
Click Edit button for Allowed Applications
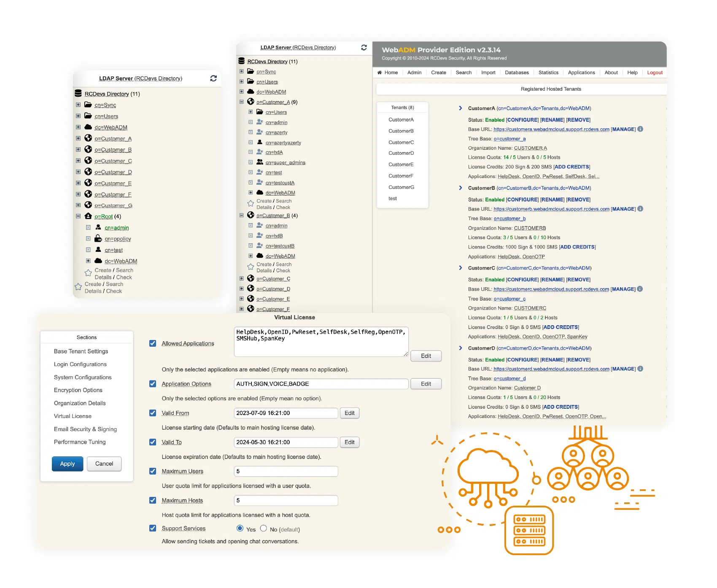coord(426,356)
